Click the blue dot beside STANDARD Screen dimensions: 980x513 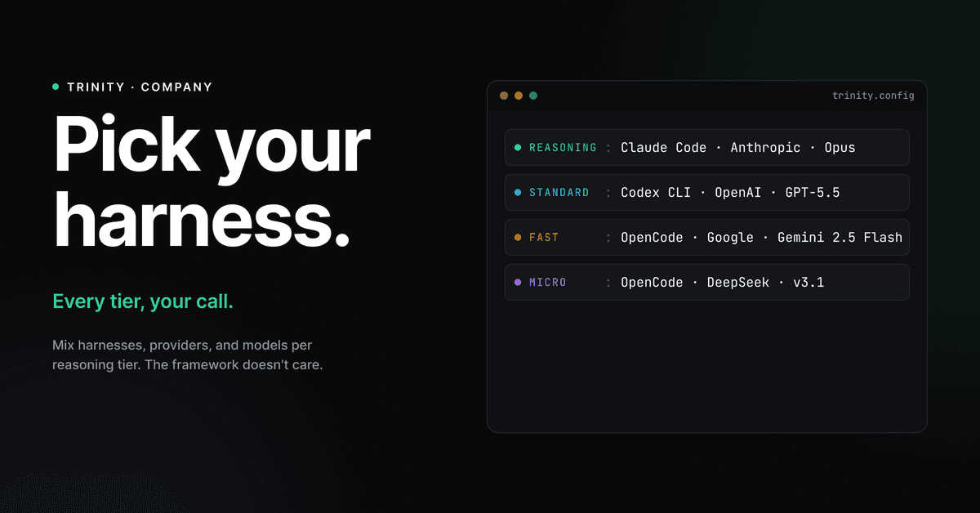pos(518,193)
